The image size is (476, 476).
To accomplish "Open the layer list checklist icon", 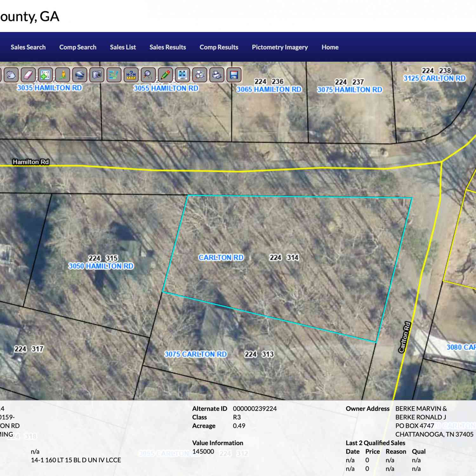I will coord(114,75).
